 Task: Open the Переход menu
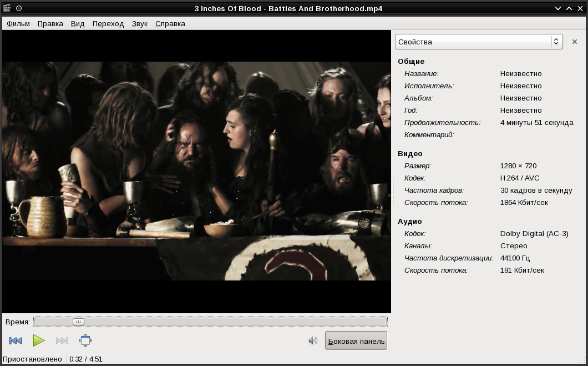click(108, 23)
